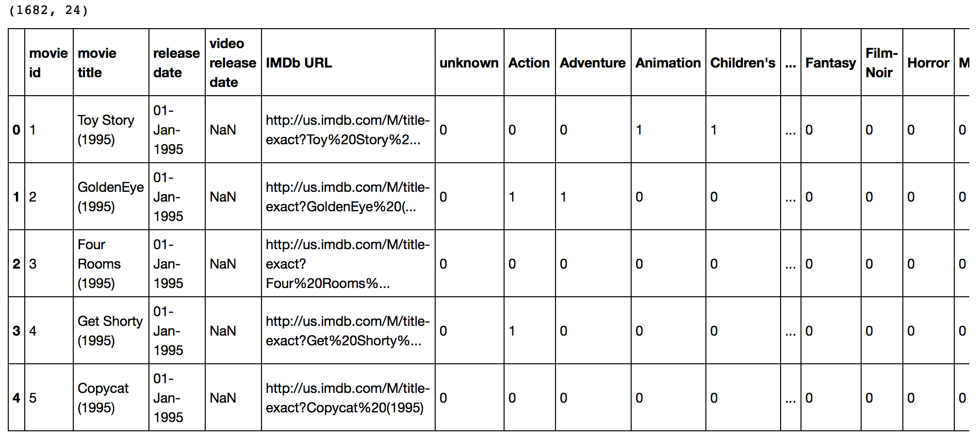Click the 'Animation' column header
The width and height of the screenshot is (980, 441).
tap(668, 63)
